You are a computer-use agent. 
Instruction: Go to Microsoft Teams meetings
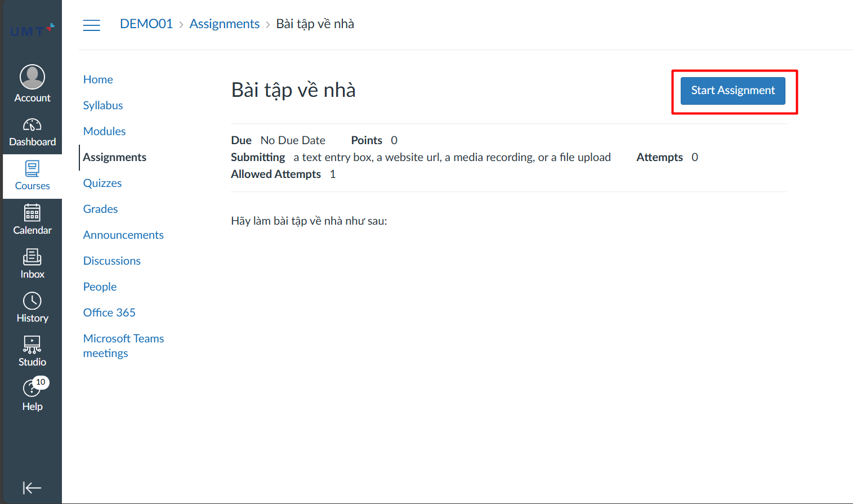pos(123,346)
